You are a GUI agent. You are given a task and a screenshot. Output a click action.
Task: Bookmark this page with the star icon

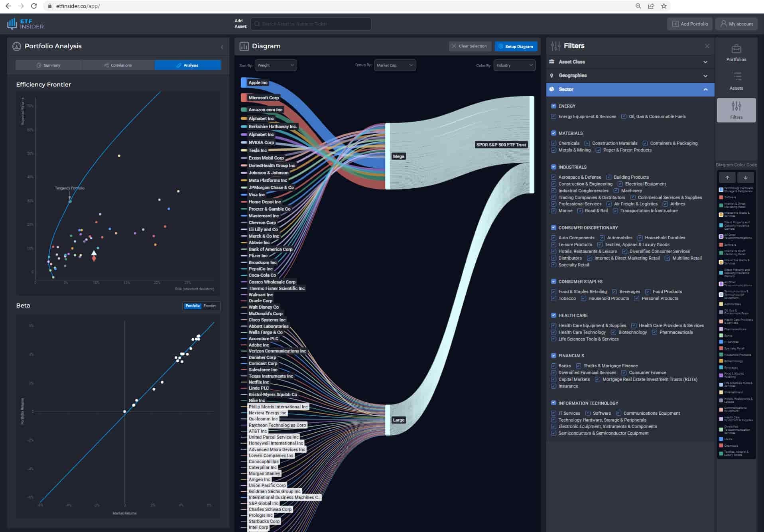[664, 6]
